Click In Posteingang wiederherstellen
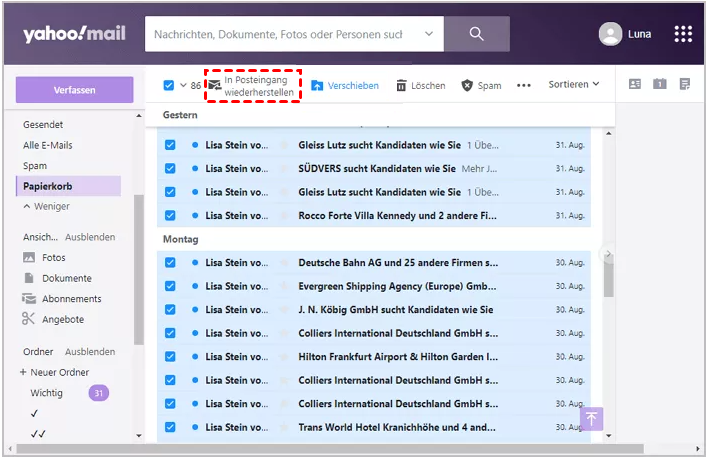This screenshot has height=458, width=707. [252, 86]
